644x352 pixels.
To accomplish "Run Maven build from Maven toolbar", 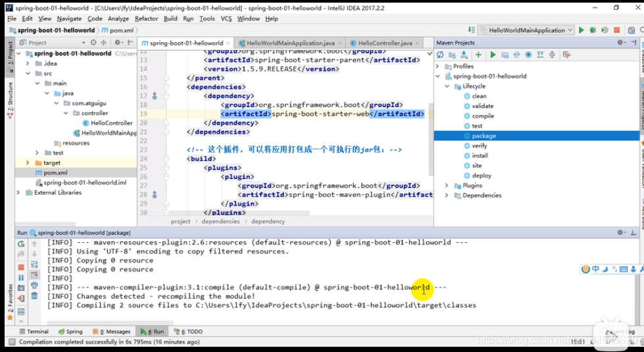I will 493,55.
